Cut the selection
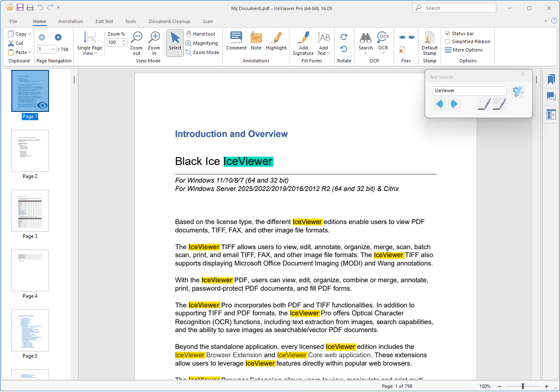This screenshot has height=392, width=560. pyautogui.click(x=16, y=43)
